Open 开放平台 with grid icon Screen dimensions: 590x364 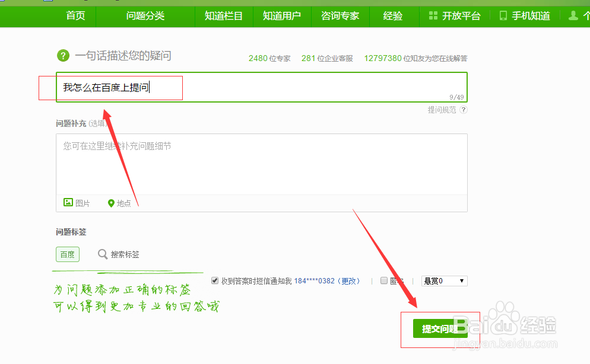455,16
